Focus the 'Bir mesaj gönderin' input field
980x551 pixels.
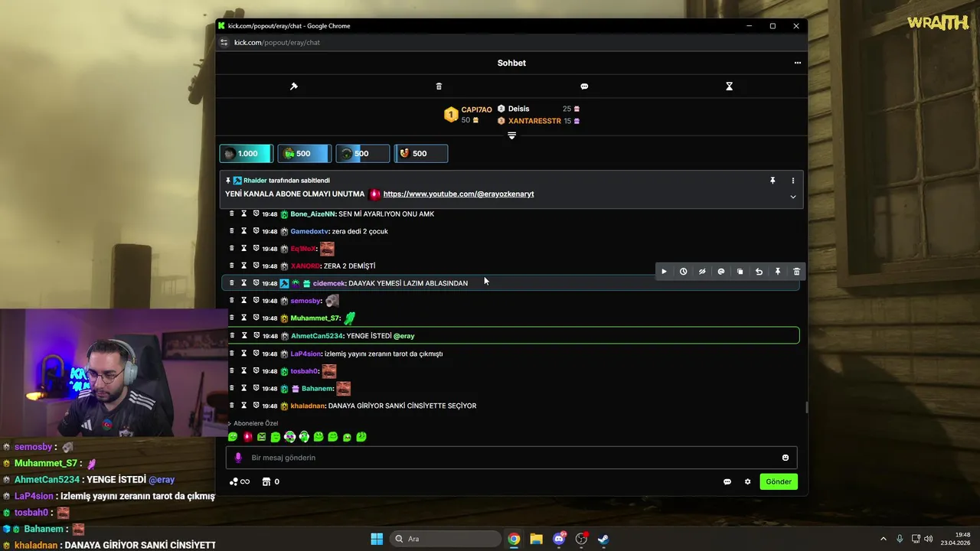511,458
